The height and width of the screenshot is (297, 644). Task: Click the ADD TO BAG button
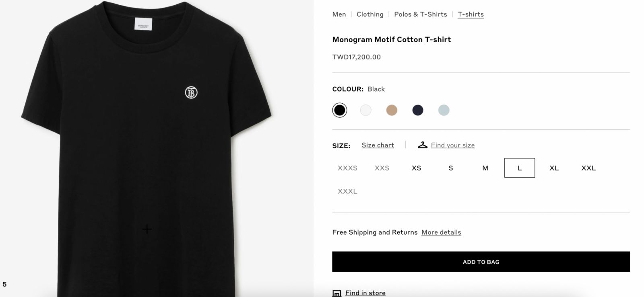pos(481,262)
